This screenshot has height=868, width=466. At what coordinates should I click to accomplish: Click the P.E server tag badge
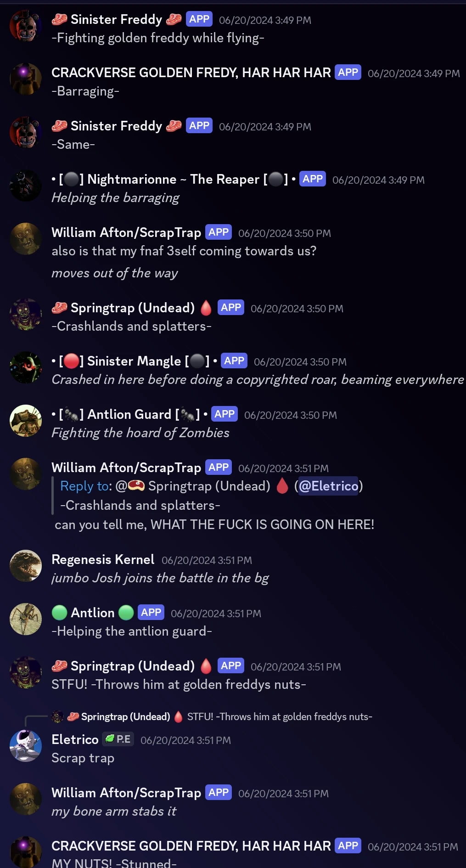(118, 739)
